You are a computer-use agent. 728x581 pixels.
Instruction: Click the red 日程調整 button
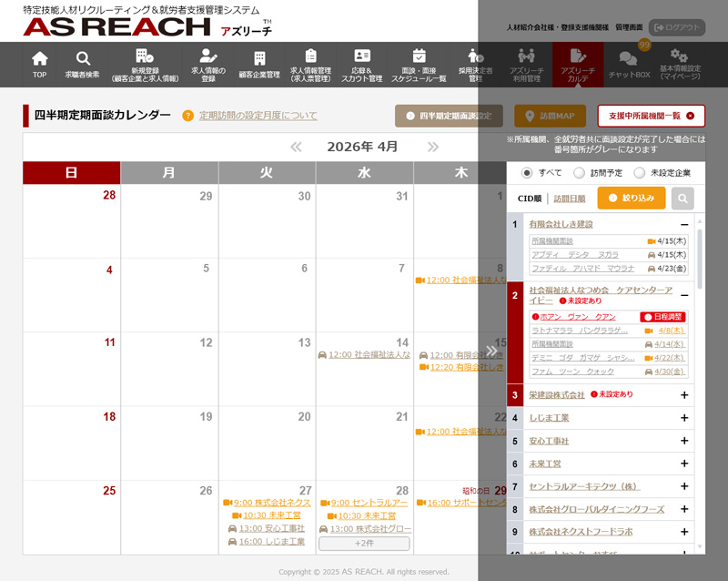pyautogui.click(x=662, y=317)
